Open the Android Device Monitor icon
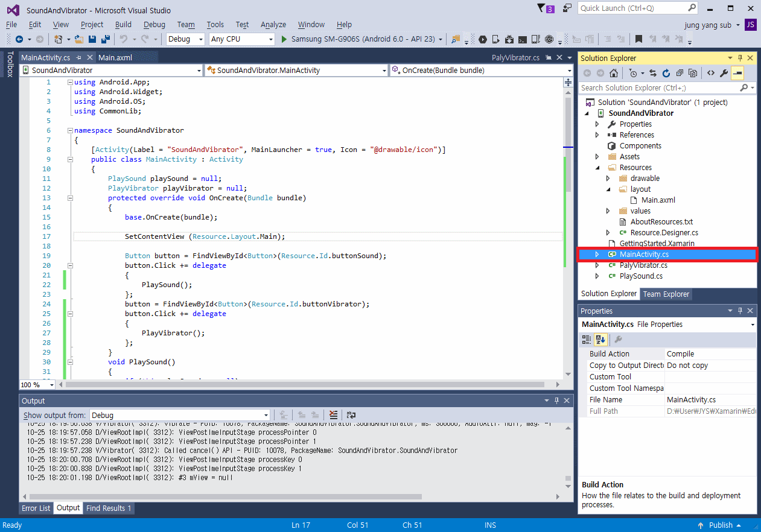Viewport: 761px width, 532px height. pyautogui.click(x=549, y=39)
